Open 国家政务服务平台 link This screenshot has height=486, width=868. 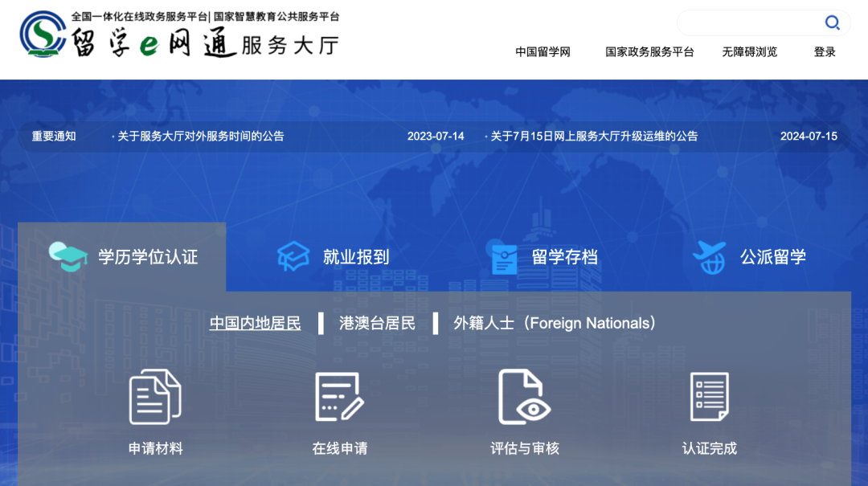[x=649, y=52]
